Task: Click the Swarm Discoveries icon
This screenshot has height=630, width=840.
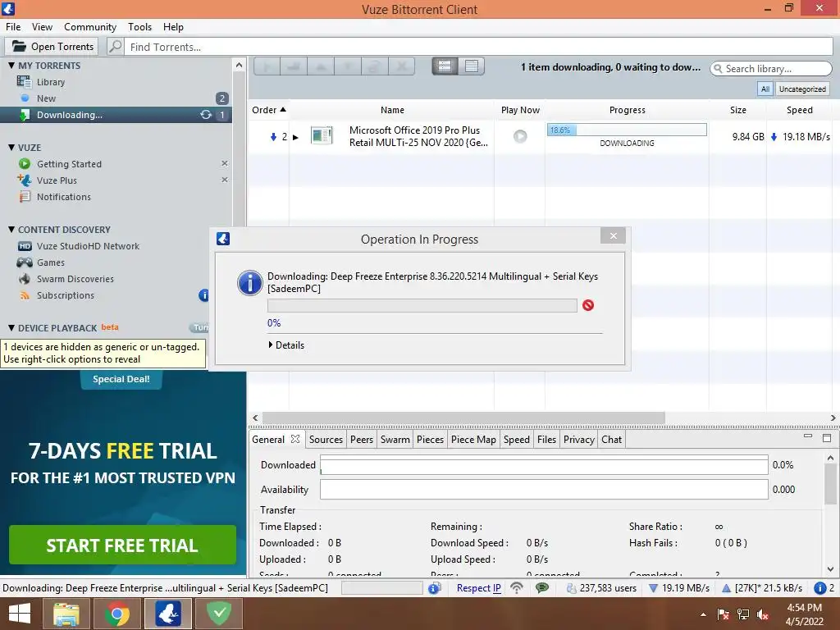Action: [x=25, y=279]
